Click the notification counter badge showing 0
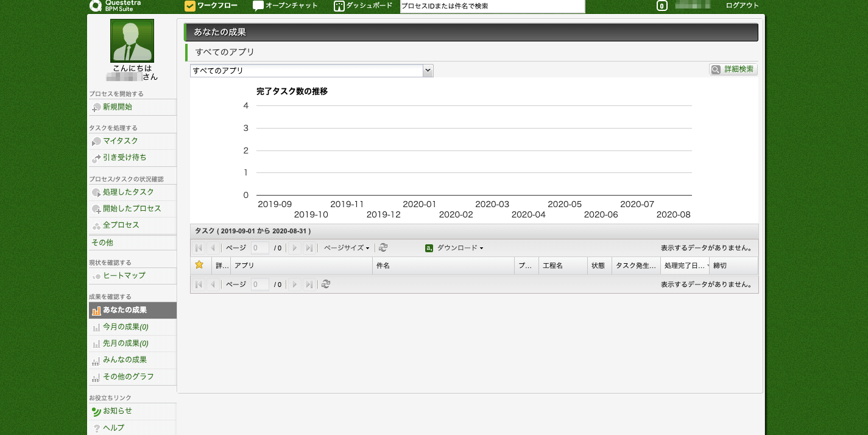The height and width of the screenshot is (435, 868). 662,6
